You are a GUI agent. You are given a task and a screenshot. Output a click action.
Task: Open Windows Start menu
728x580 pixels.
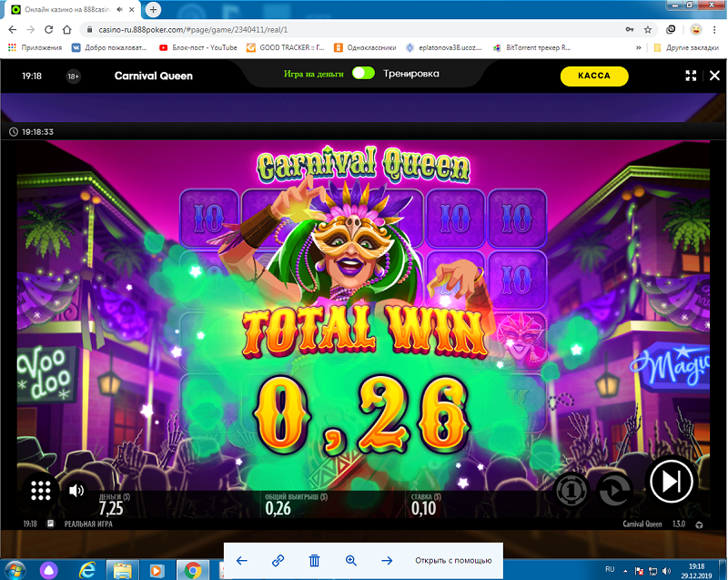15,570
